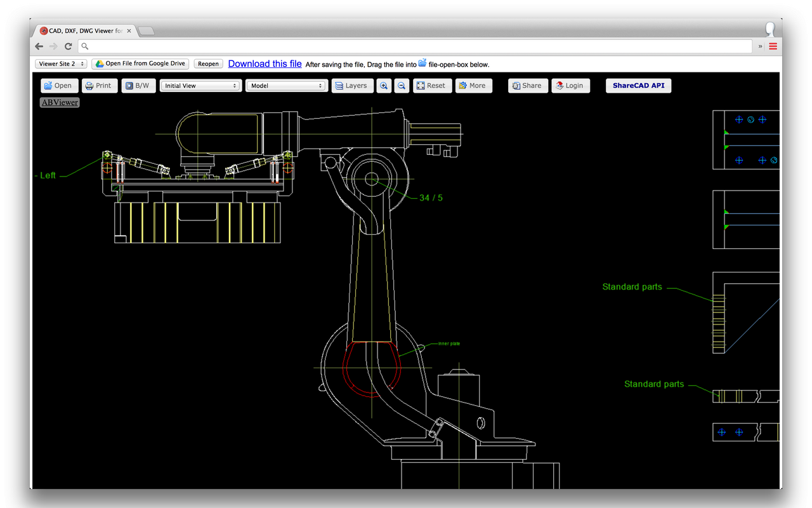This screenshot has width=812, height=508.
Task: Open the Initial View dropdown
Action: (200, 85)
